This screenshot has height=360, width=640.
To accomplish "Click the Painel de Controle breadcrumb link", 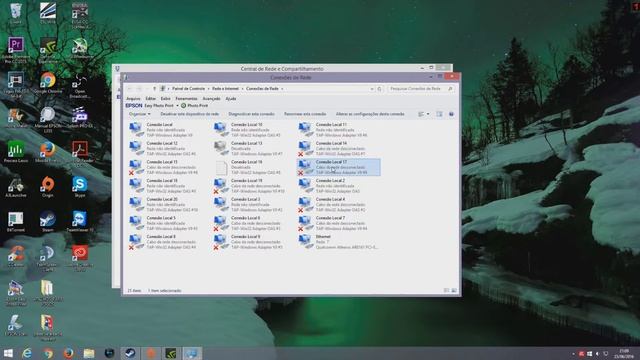I will coord(188,89).
